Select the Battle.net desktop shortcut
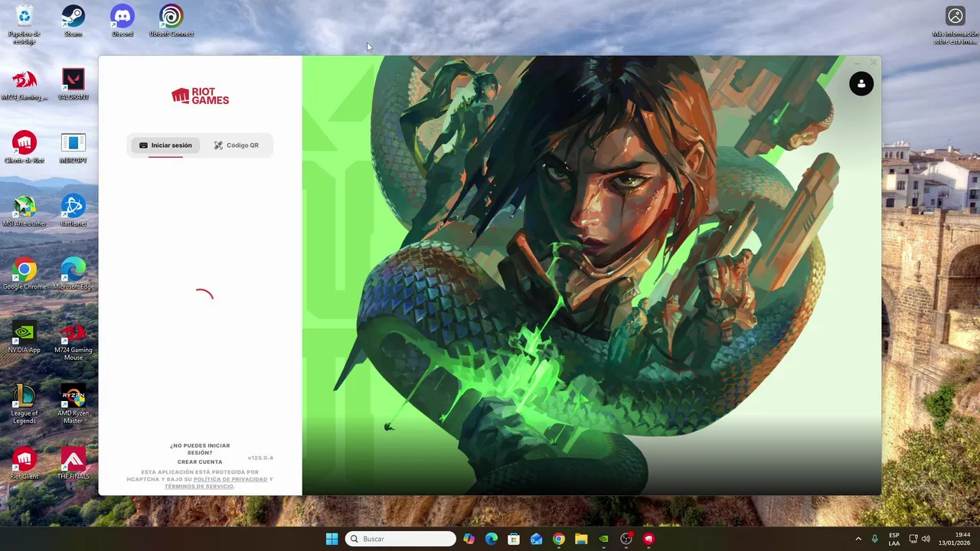The image size is (980, 551). click(x=73, y=211)
